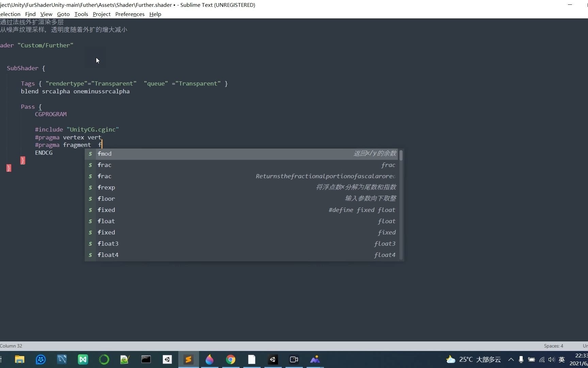The image size is (588, 368).
Task: Select float autocomplete suggestion
Action: tap(242, 221)
